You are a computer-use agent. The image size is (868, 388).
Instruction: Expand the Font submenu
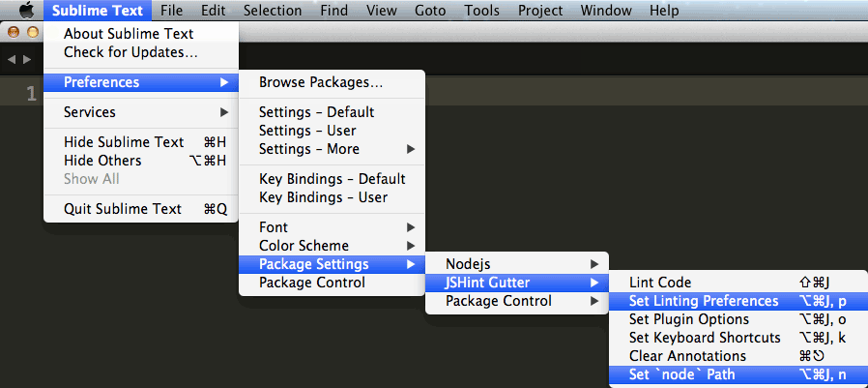point(332,227)
